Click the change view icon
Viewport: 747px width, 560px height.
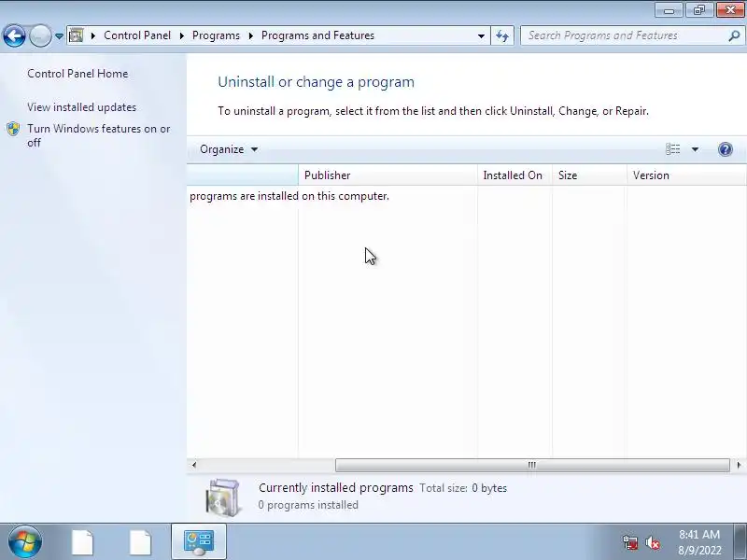click(672, 149)
